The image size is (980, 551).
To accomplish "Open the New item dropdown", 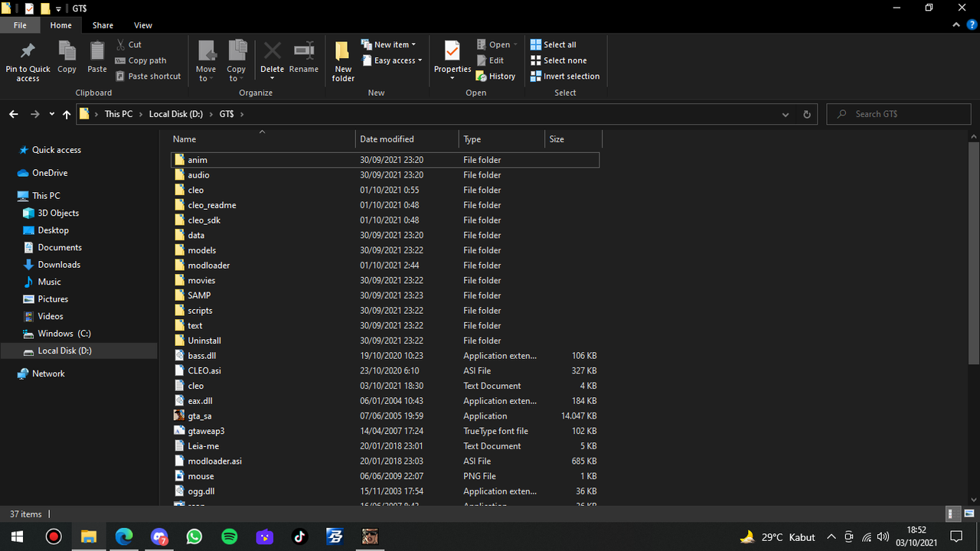I will coord(388,44).
